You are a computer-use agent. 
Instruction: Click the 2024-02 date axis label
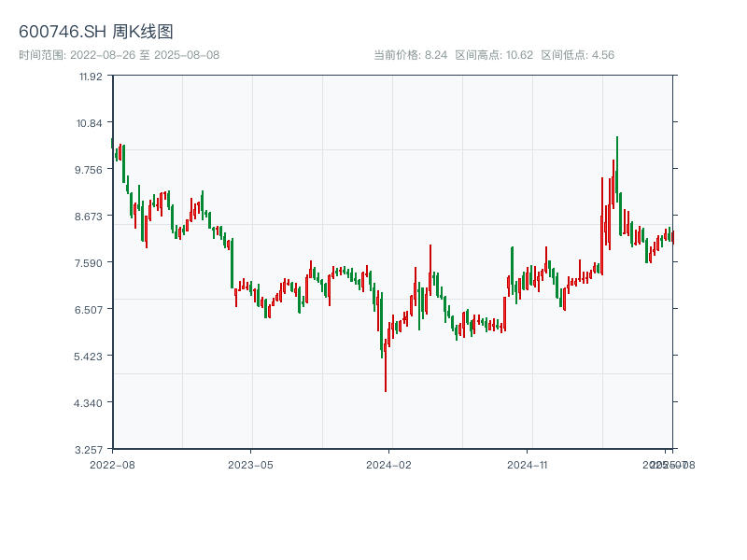389,464
